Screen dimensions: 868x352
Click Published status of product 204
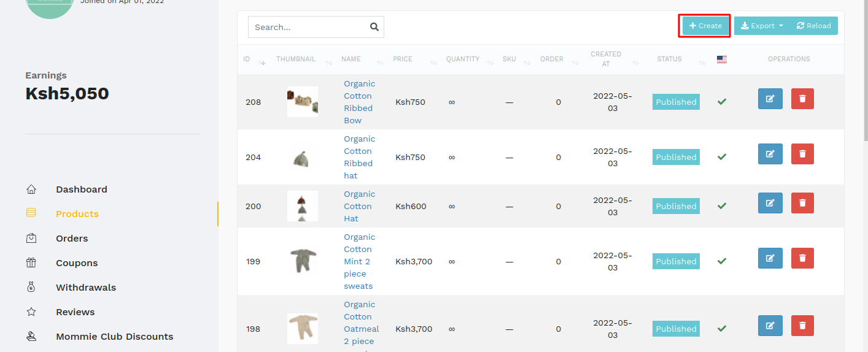coord(676,157)
